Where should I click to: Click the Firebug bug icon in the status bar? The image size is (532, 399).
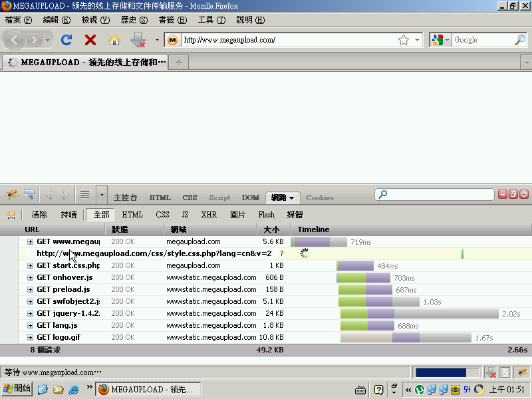point(522,372)
